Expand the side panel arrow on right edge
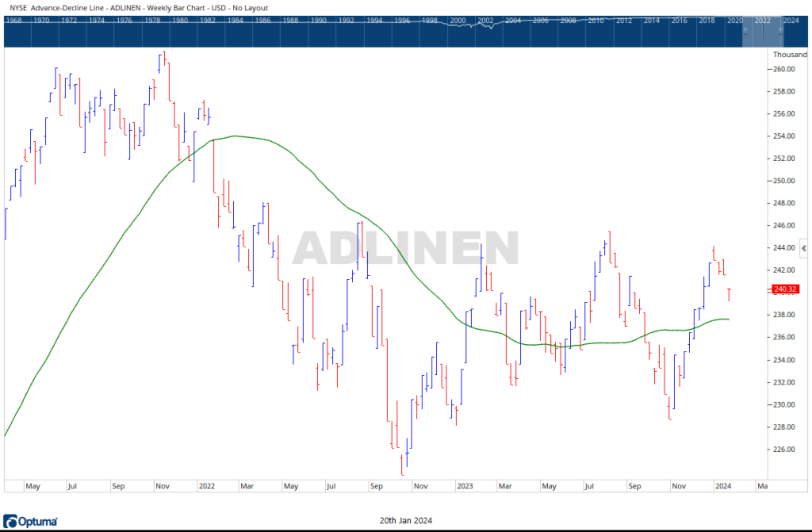The width and height of the screenshot is (812, 532). coord(806,249)
